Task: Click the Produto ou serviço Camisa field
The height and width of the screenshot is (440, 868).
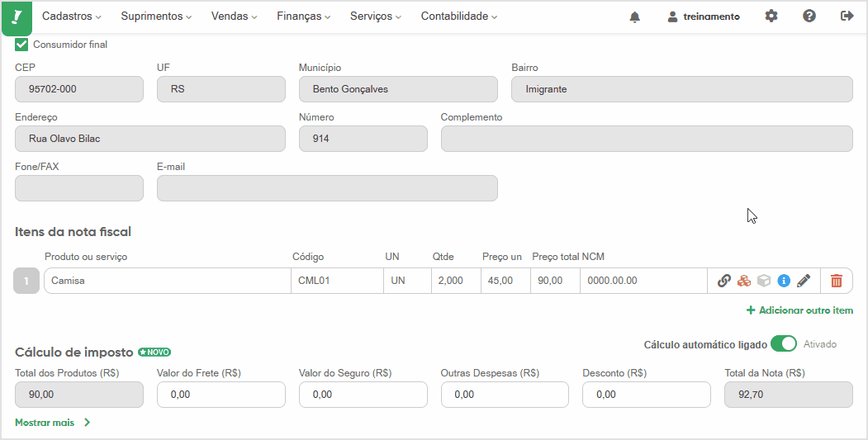Action: pos(168,281)
